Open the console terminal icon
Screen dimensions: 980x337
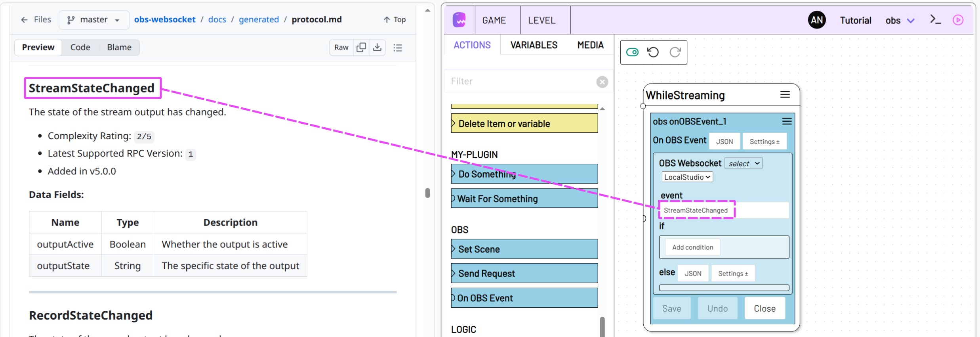tap(935, 20)
